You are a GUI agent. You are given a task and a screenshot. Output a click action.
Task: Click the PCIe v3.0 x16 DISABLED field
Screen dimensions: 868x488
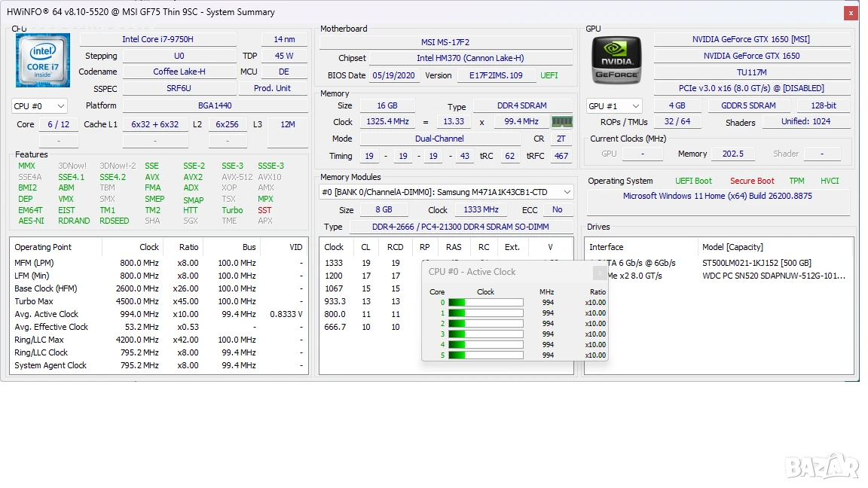751,88
